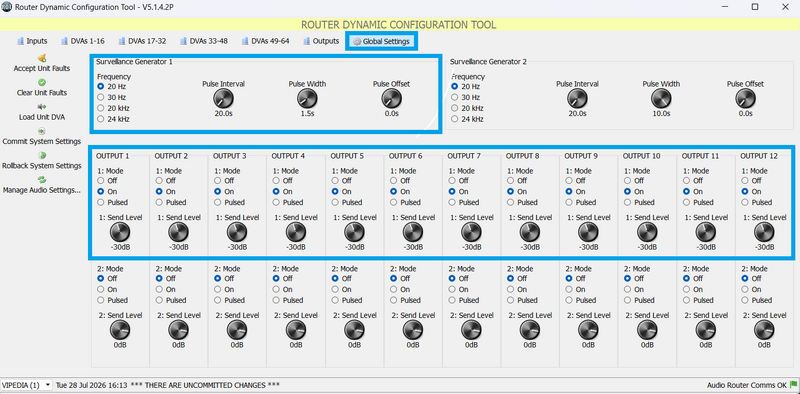The image size is (800, 394).
Task: Open the Inputs tab
Action: tap(32, 41)
